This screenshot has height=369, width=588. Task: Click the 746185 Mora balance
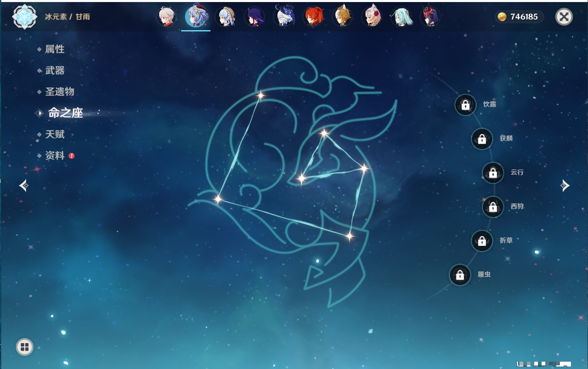pyautogui.click(x=524, y=17)
